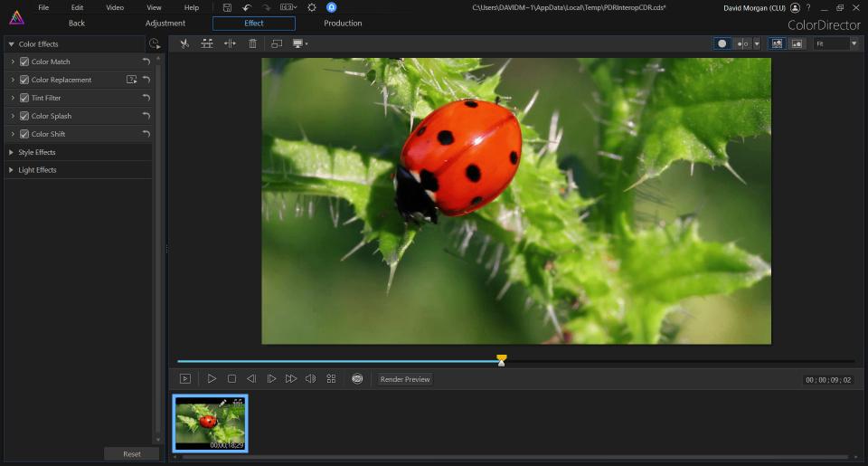The height and width of the screenshot is (466, 868).
Task: Click the scissors split tool icon
Action: (x=184, y=43)
